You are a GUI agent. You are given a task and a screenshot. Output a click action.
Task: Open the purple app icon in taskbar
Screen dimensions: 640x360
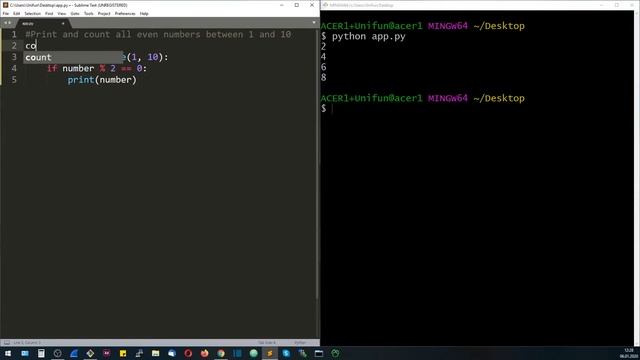107,353
